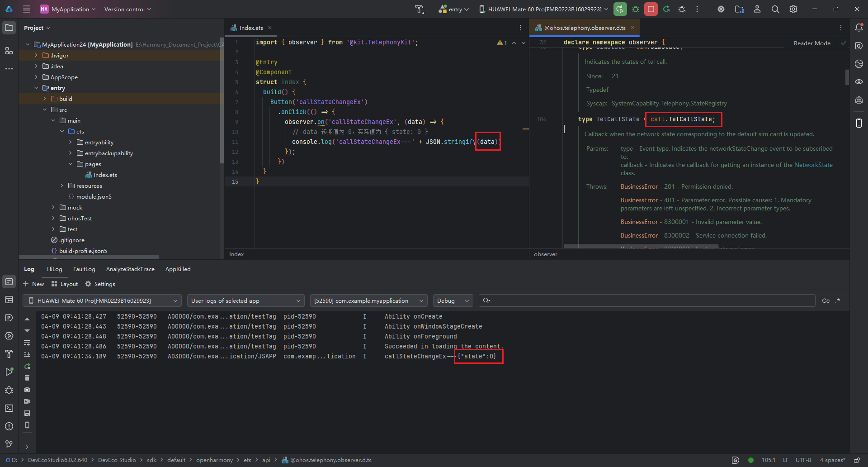Toggle Reader Mode in the observer file
868x467 pixels.
tap(812, 43)
